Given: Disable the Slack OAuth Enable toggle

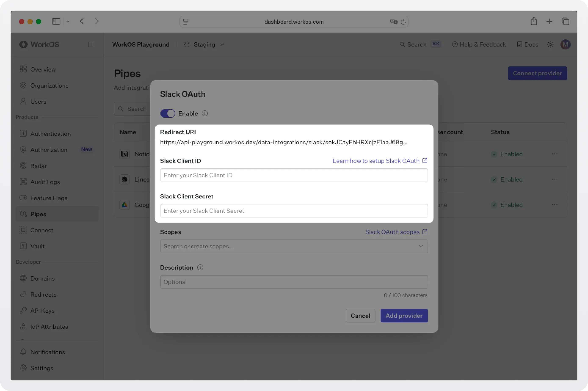Looking at the screenshot, I should coord(168,113).
